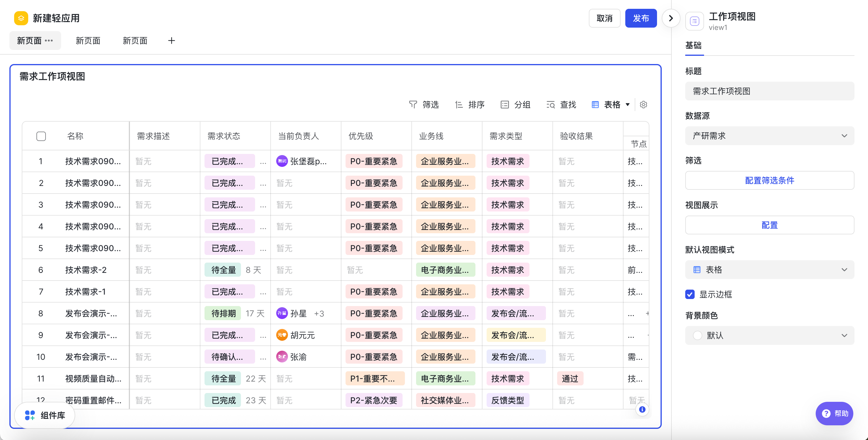Click the 筛选 toolbar item

[424, 105]
